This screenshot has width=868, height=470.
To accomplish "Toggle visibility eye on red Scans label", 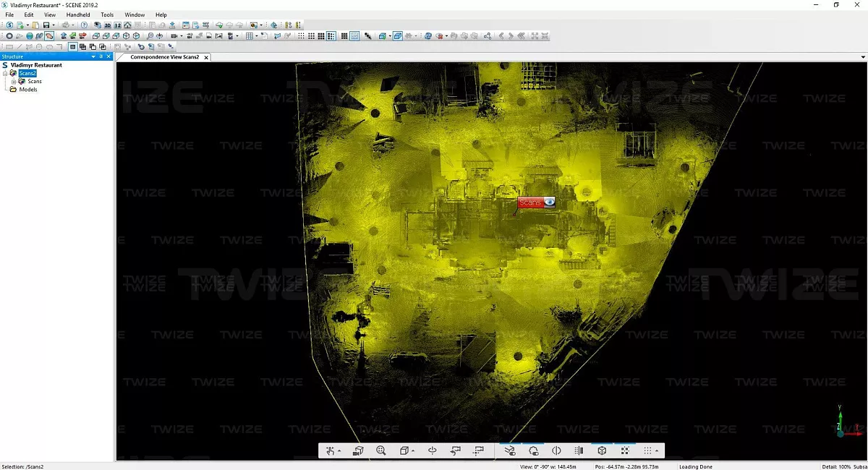I will (549, 202).
